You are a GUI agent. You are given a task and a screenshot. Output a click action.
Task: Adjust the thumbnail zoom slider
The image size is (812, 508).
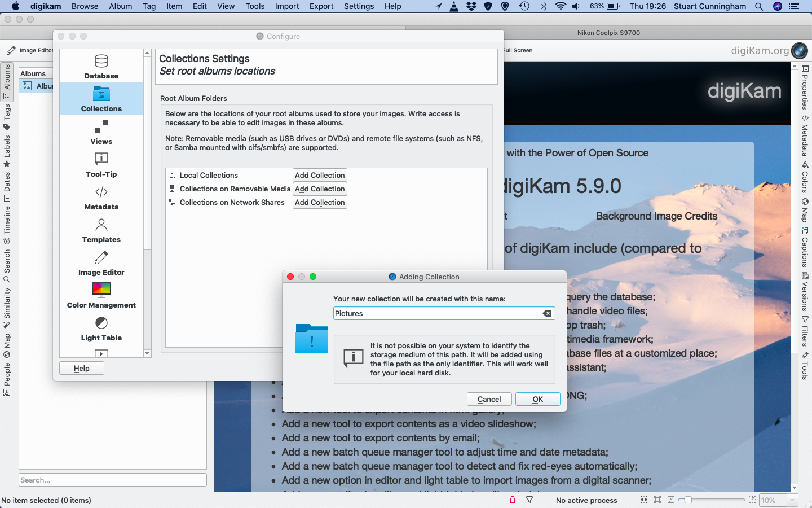[688, 500]
